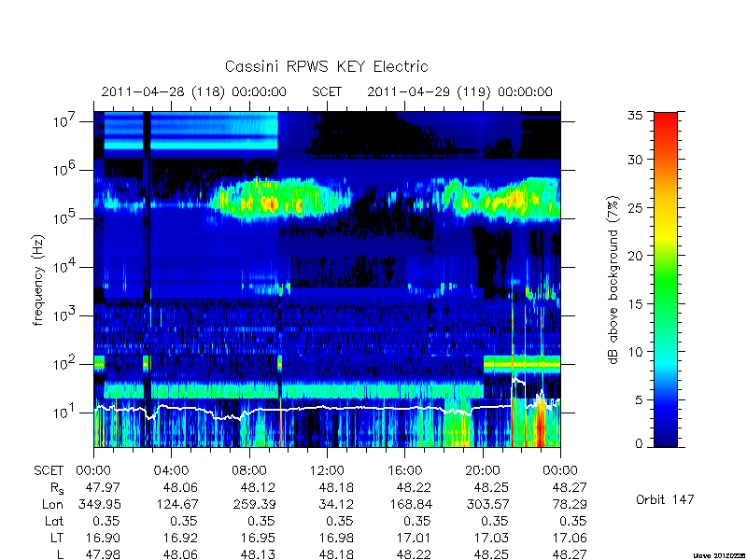Click the Rs value 47.97
The image size is (747, 560).
[103, 487]
